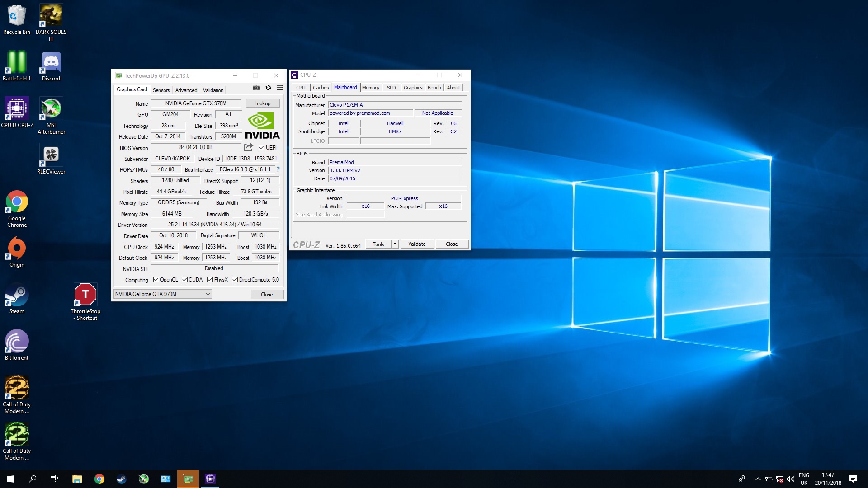Click the Driver Version field in GPU-Z
Viewport: 868px width, 488px height.
click(215, 225)
